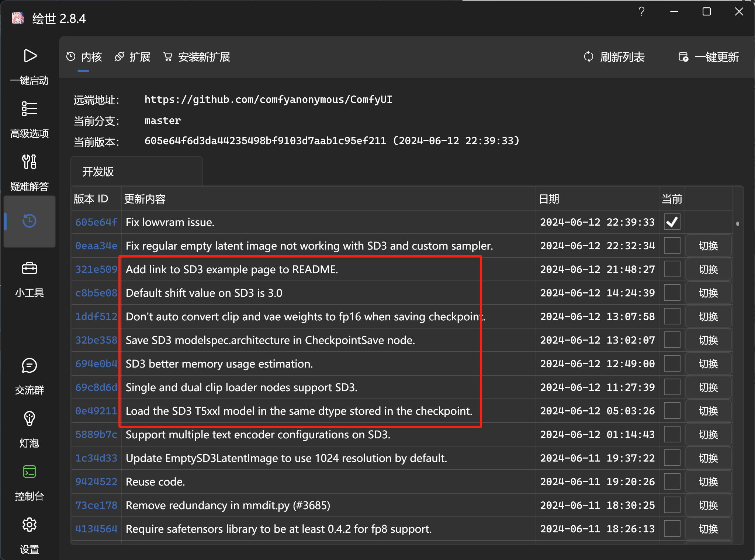Click the 刷新列表 refresh list button
Image resolution: width=755 pixels, height=560 pixels.
(614, 57)
